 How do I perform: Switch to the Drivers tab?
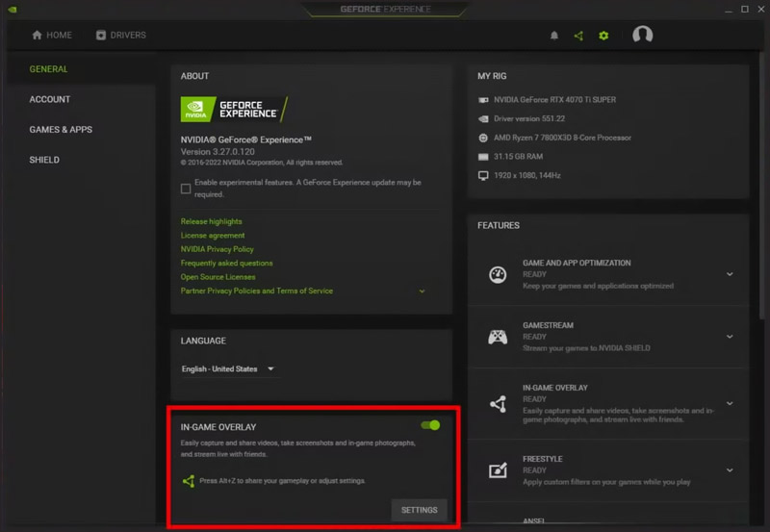tap(121, 35)
